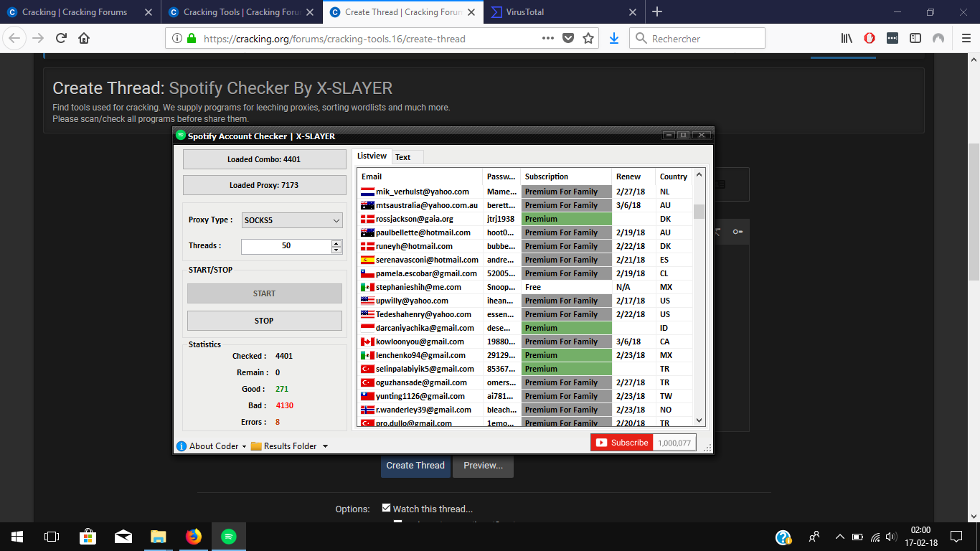This screenshot has height=551, width=980.
Task: Open the Proxy Type SOCKS5 dropdown
Action: 292,221
